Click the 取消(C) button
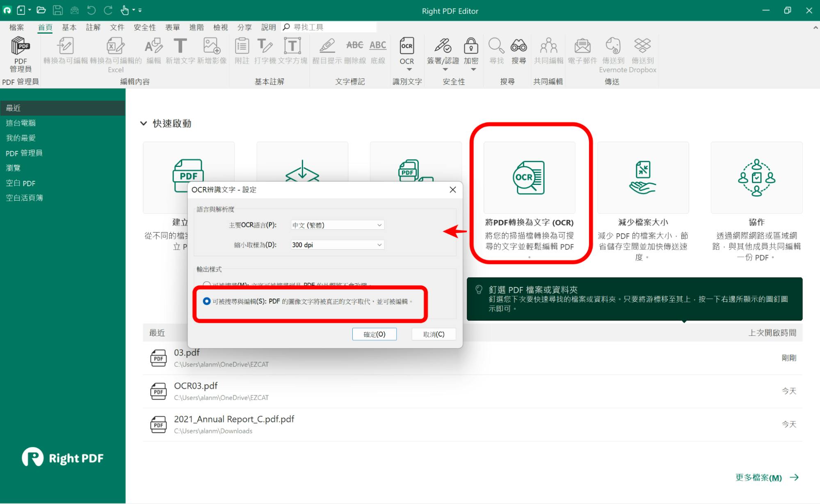 [434, 334]
